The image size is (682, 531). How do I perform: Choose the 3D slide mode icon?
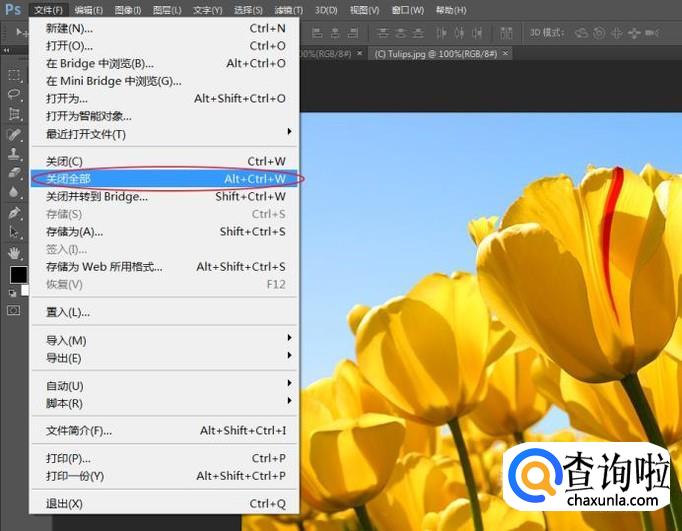635,33
